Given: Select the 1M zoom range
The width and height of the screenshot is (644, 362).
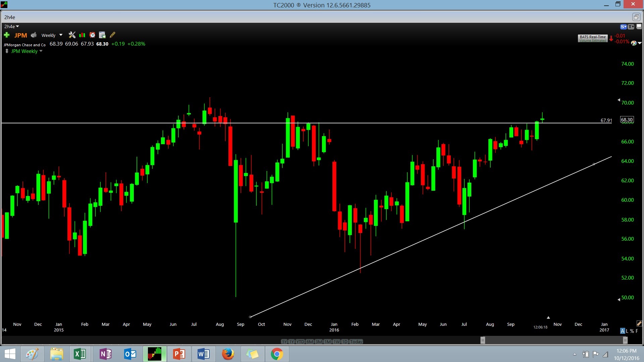Looking at the screenshot, I should coord(327,342).
